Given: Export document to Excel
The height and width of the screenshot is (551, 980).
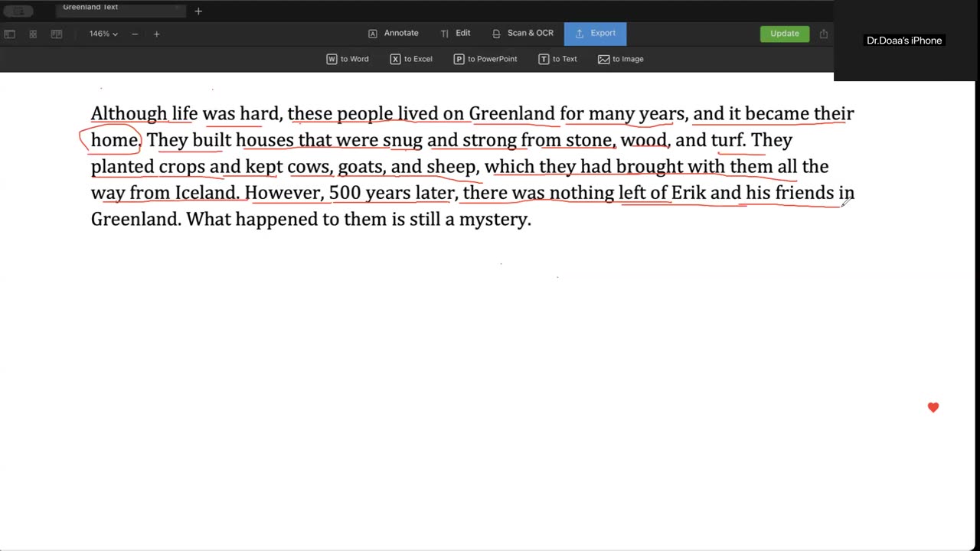Looking at the screenshot, I should [411, 59].
